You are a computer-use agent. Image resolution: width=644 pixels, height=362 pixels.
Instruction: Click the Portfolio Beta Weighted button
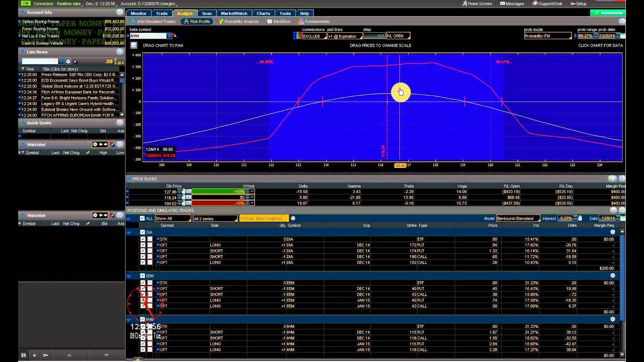[263, 218]
